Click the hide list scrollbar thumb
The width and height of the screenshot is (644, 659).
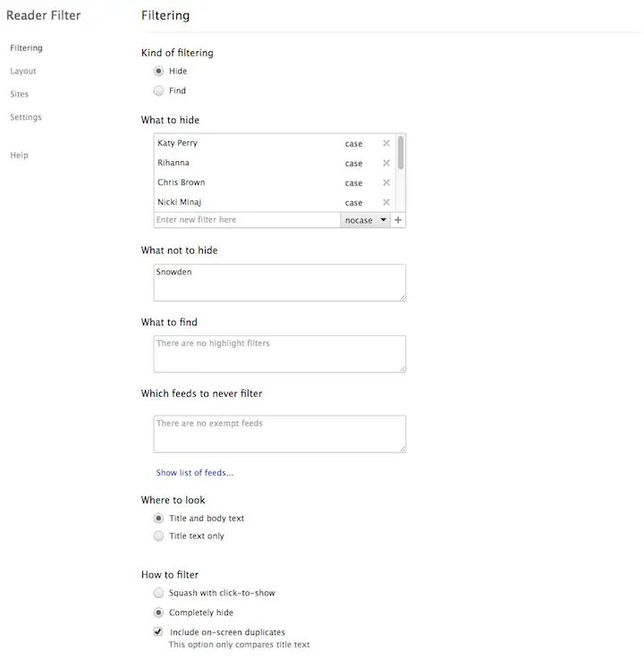(401, 153)
